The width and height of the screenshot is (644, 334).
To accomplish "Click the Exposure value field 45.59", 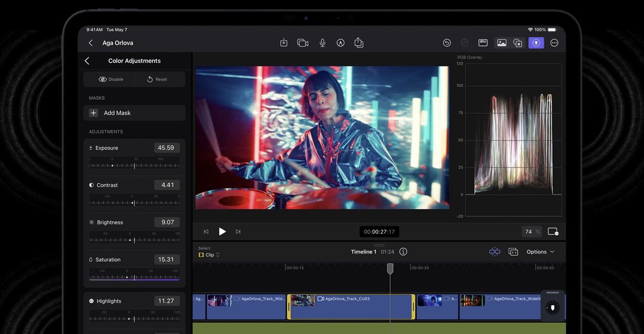I will [x=167, y=148].
